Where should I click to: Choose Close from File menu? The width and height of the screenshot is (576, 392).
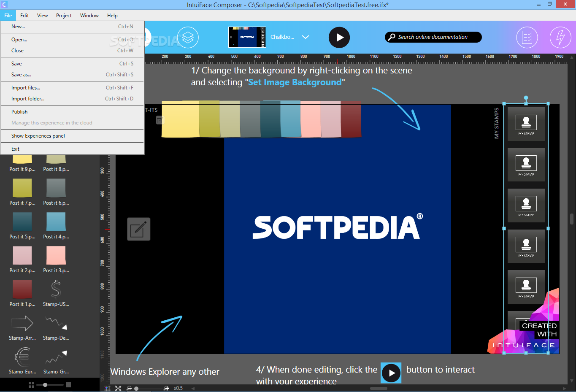[72, 51]
